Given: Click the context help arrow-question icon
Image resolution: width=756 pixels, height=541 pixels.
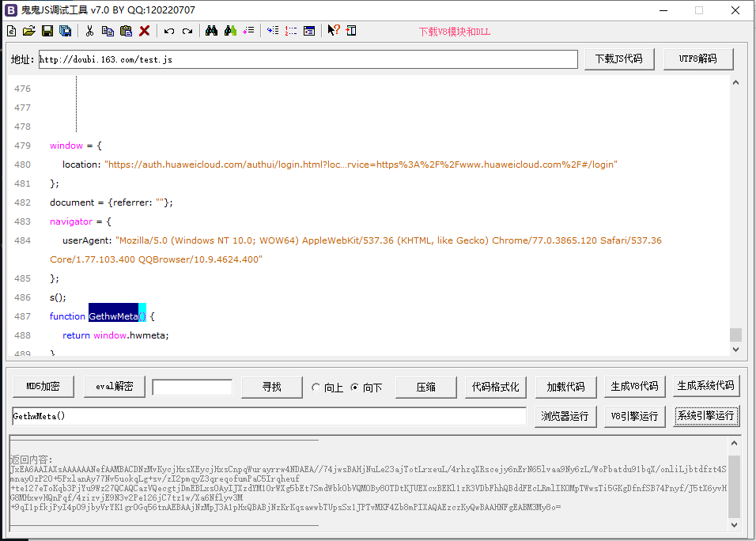Looking at the screenshot, I should click(334, 31).
